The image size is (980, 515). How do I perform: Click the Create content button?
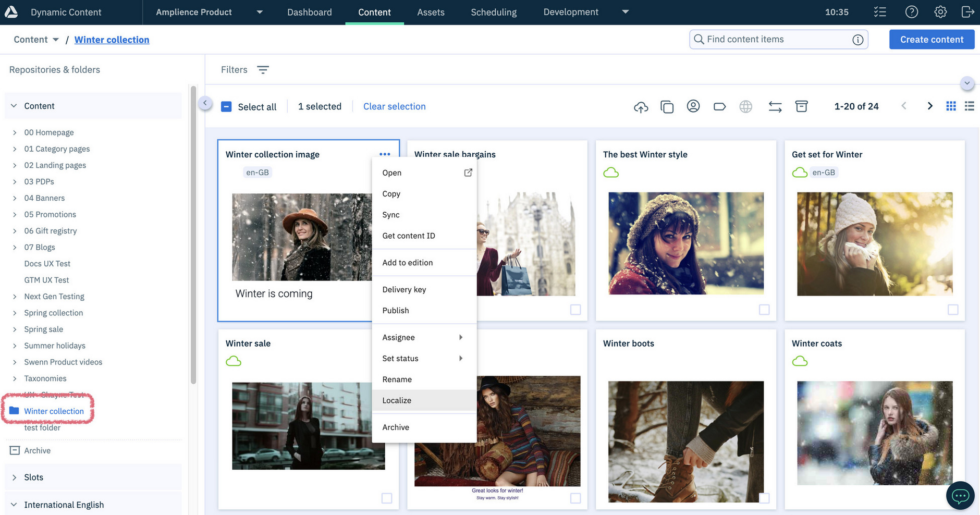(x=932, y=40)
